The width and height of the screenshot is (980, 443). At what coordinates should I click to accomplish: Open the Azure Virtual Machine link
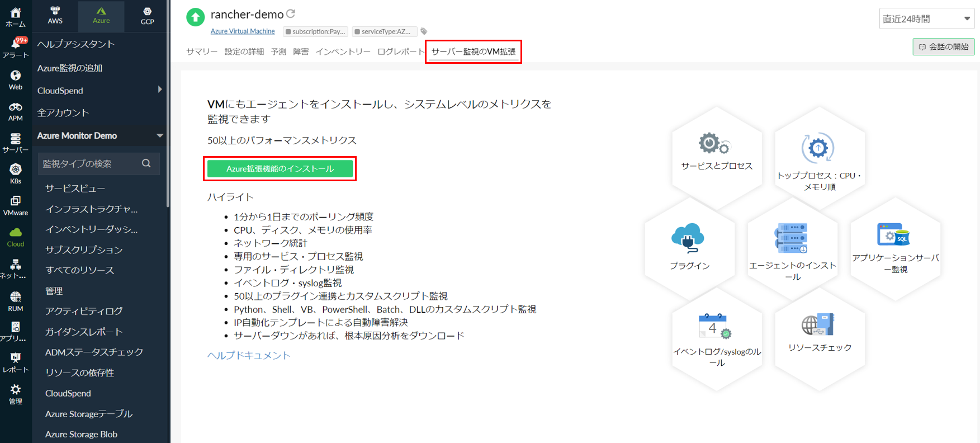[243, 31]
